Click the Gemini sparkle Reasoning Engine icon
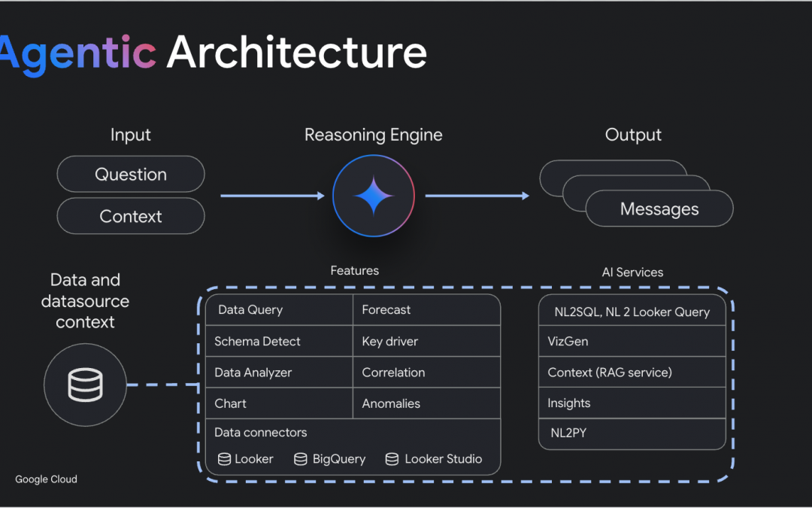Viewport: 812px width, 508px height. point(374,196)
